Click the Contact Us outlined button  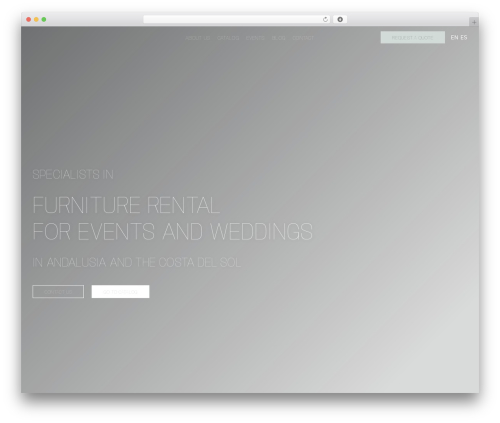58,292
